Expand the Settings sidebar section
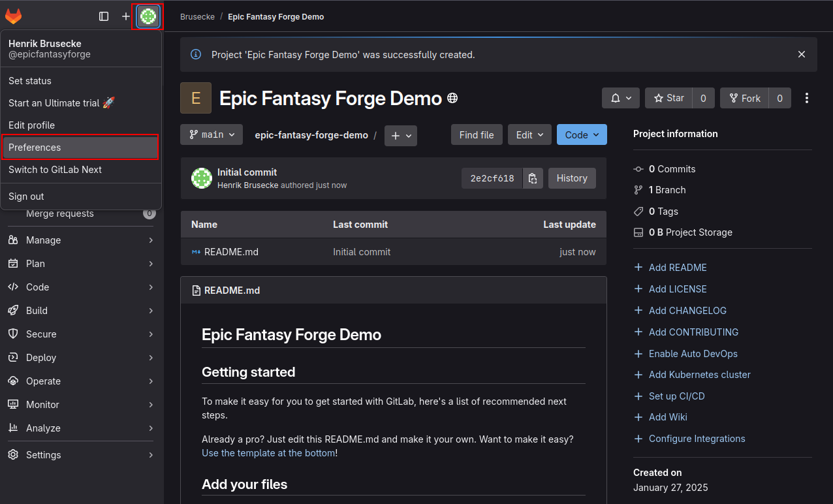Image resolution: width=833 pixels, height=504 pixels. point(82,455)
